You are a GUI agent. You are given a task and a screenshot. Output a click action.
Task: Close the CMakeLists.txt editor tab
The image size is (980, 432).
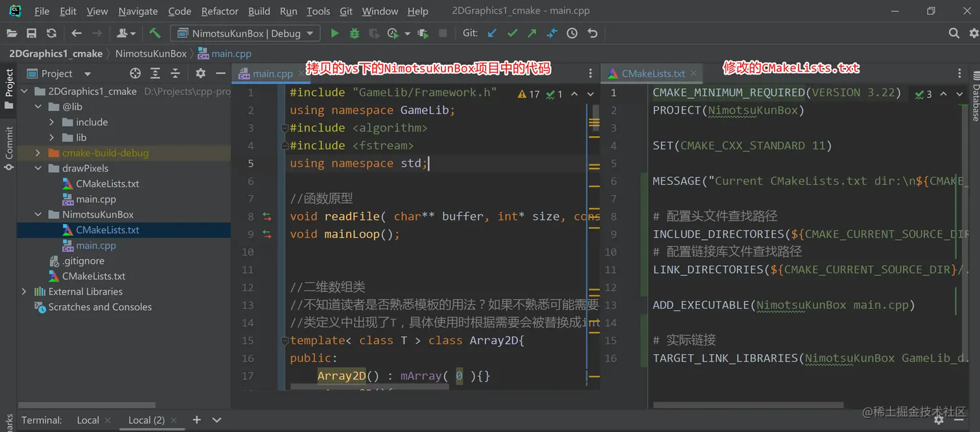point(693,74)
